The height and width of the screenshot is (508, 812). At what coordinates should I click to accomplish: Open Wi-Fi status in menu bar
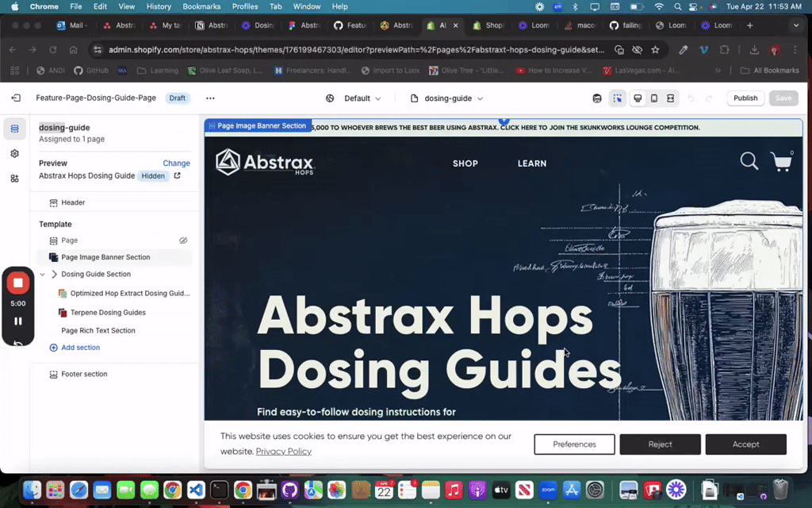coord(659,6)
